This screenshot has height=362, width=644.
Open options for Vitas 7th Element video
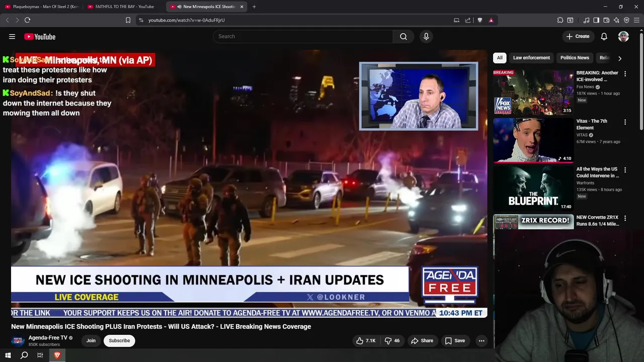[625, 122]
